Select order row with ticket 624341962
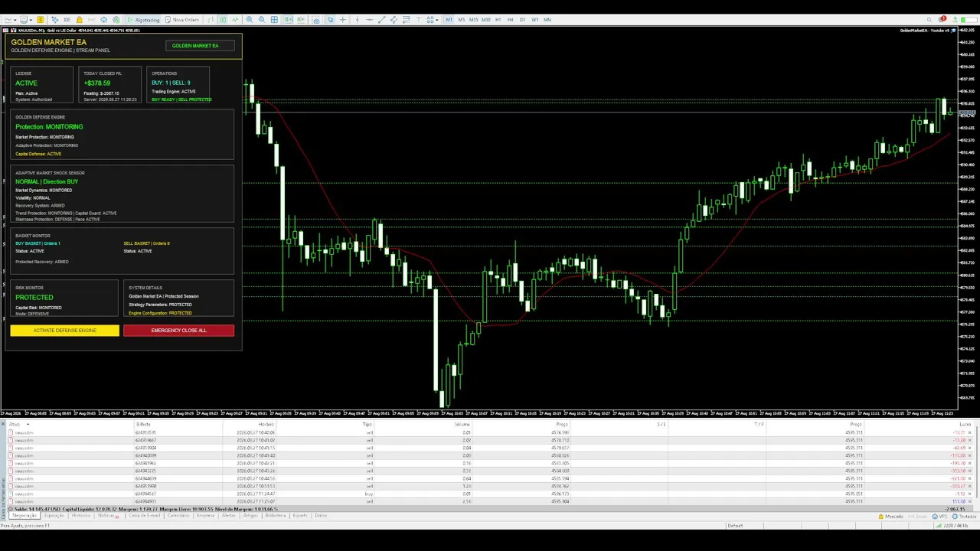The height and width of the screenshot is (551, 980). click(490, 463)
